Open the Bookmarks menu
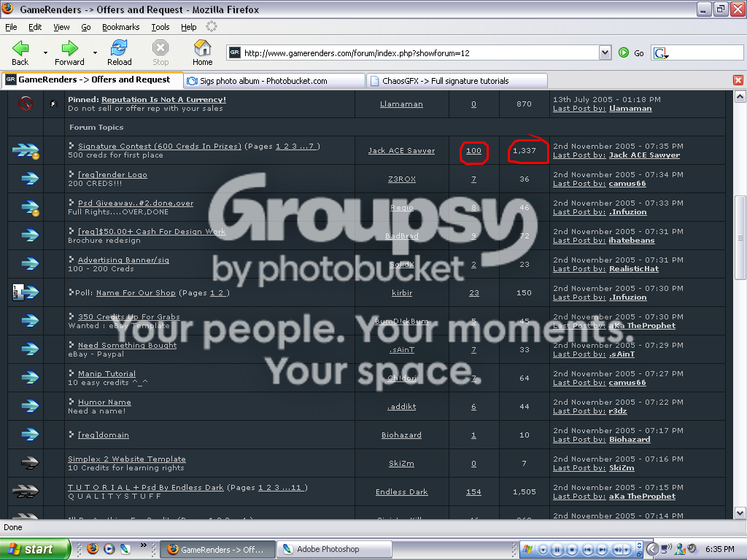This screenshot has width=747, height=560. tap(120, 27)
